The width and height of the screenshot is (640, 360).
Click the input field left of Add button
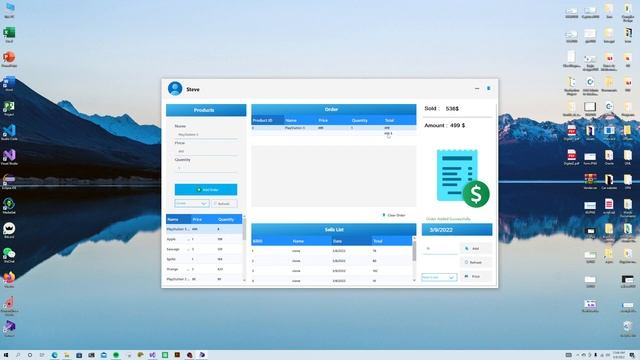[440, 248]
